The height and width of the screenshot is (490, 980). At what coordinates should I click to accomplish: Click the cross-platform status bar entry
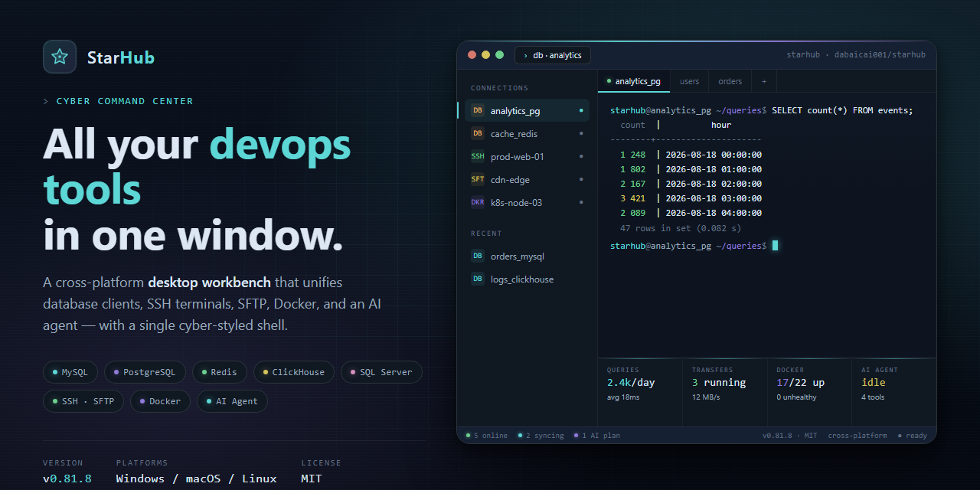click(x=857, y=436)
